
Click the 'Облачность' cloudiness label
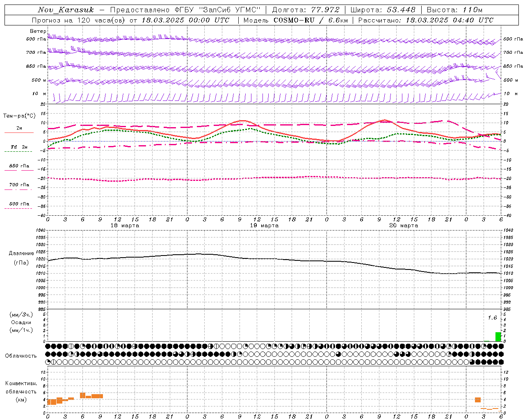pos(21,356)
